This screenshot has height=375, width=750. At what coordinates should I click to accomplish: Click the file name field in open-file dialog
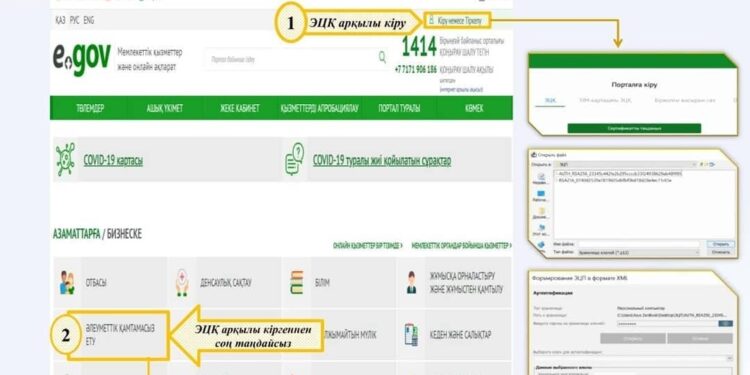pyautogui.click(x=639, y=244)
